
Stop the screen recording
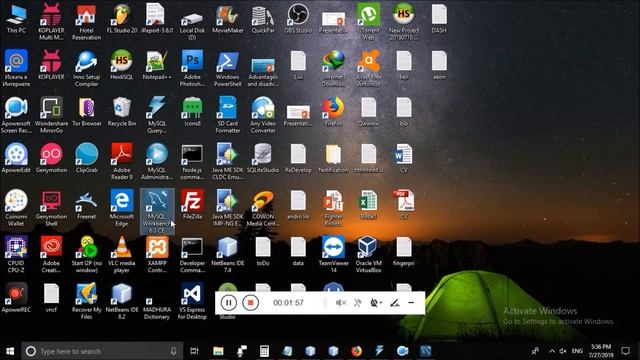[250, 303]
